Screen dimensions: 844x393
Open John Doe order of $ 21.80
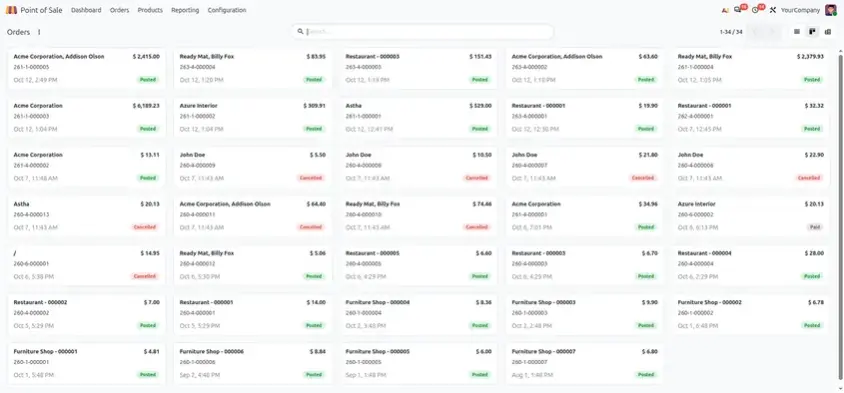(x=585, y=167)
